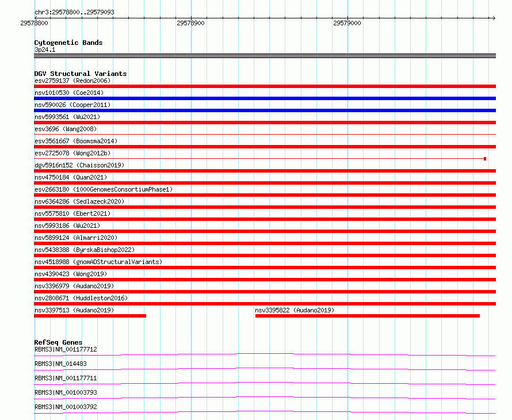This screenshot has width=512, height=420.
Task: Click nsv5993186 (Wu2021) variant label
Action: tap(67, 226)
